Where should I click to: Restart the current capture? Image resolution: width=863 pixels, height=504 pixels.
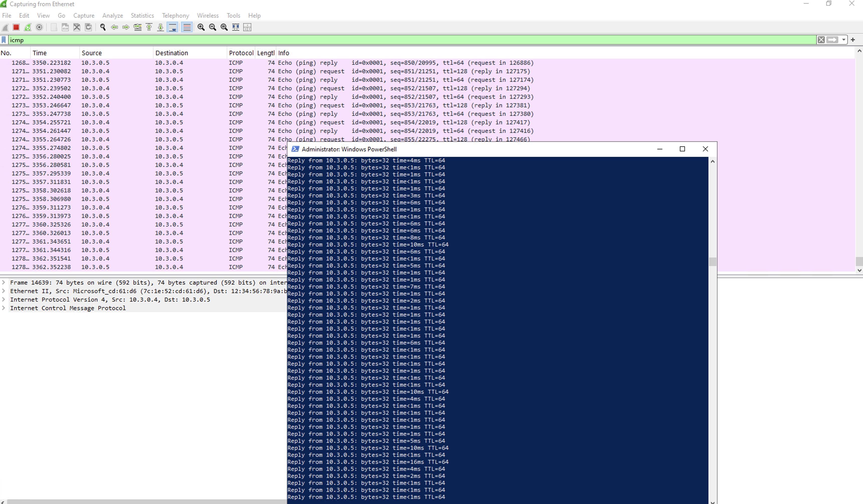pos(28,27)
